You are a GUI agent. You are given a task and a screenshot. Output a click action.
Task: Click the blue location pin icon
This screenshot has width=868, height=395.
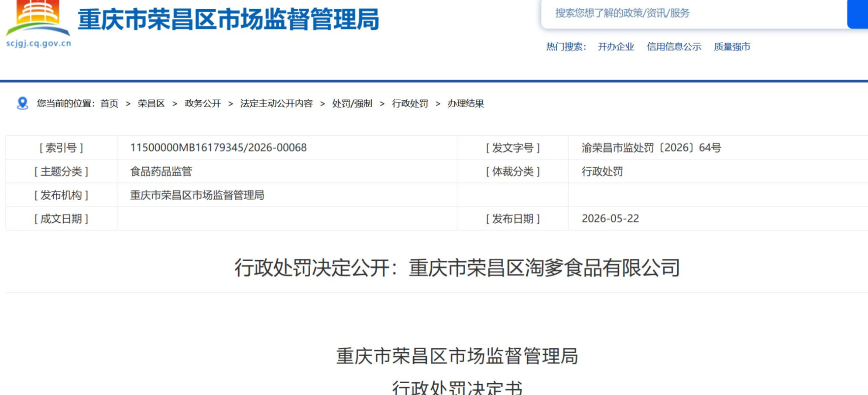[22, 103]
